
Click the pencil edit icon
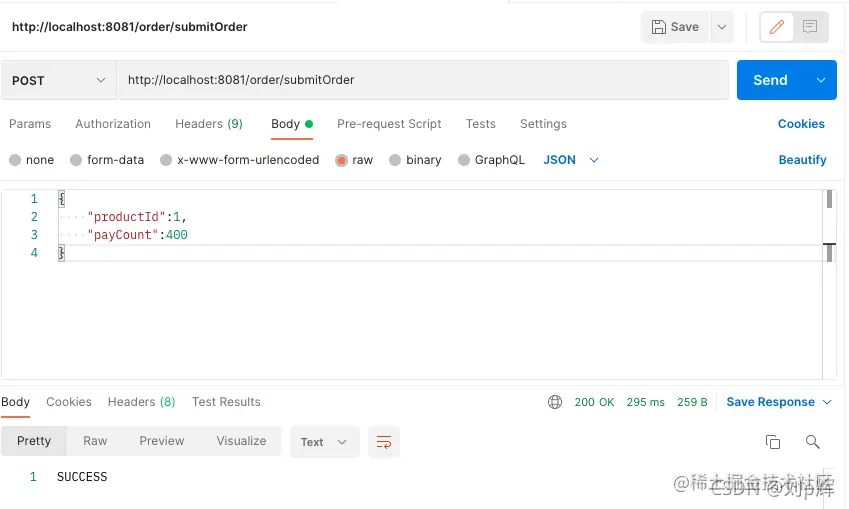click(776, 27)
